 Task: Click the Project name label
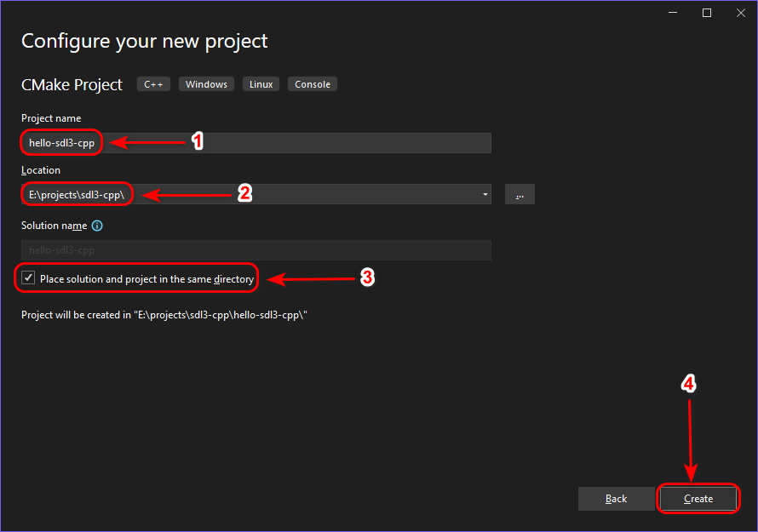pyautogui.click(x=51, y=118)
